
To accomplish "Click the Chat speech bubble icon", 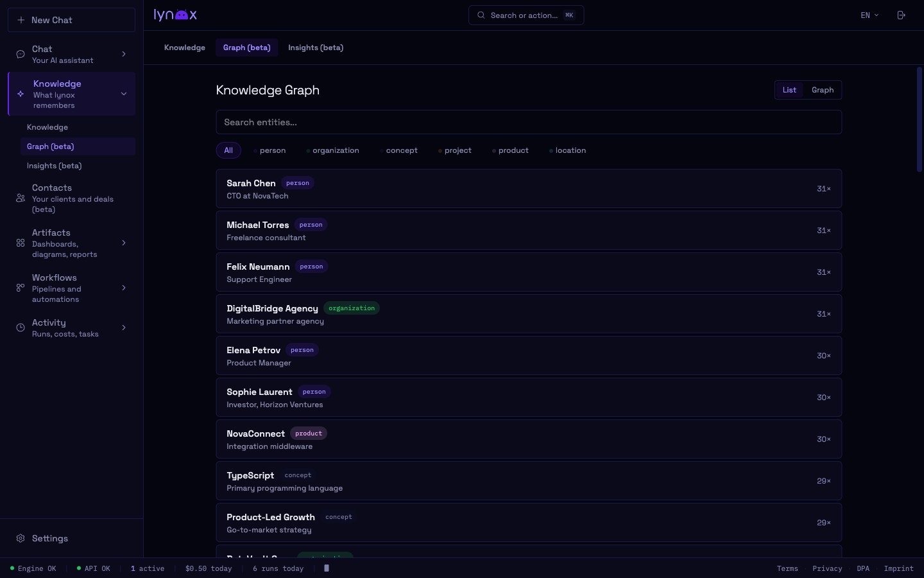I will pos(21,55).
